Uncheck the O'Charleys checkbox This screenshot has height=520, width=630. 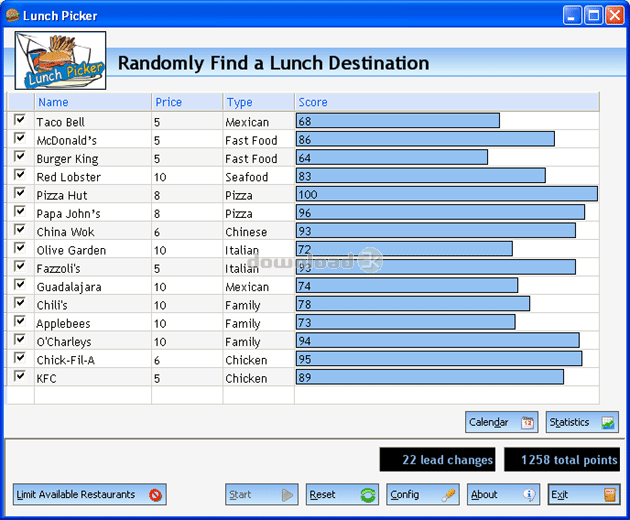tap(19, 339)
